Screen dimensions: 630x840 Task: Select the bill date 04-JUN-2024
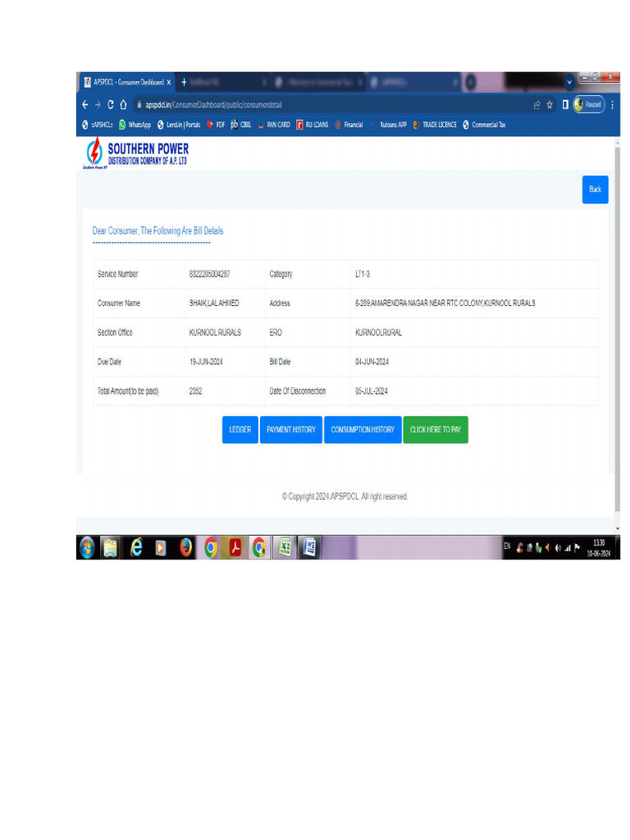point(372,362)
